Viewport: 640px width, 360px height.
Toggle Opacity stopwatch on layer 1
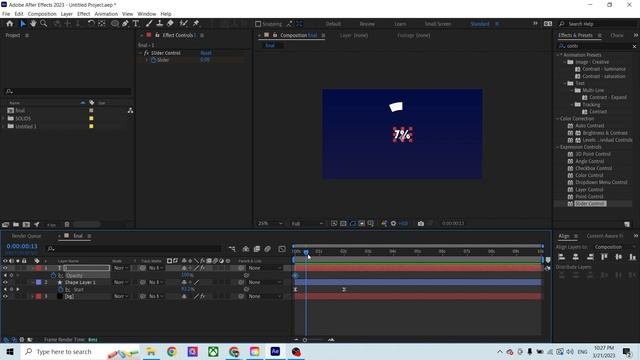pyautogui.click(x=53, y=276)
